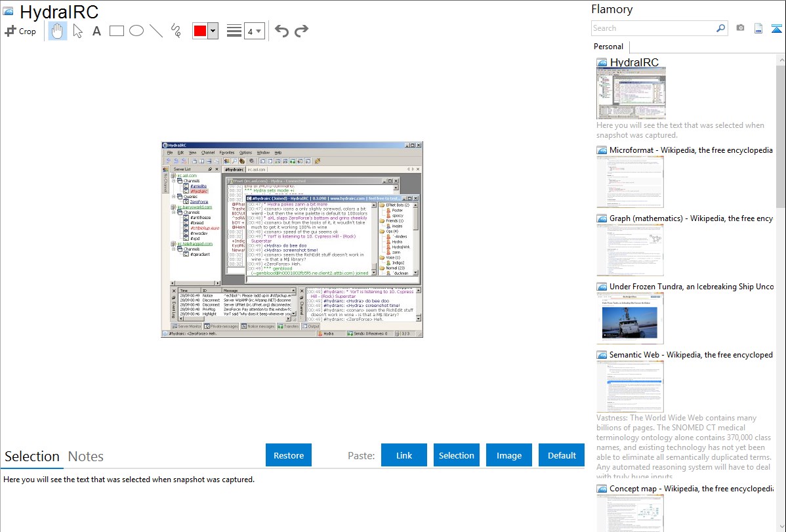Click 'Under Frozen Tundra, an Icebreaking Ship' title

(692, 287)
